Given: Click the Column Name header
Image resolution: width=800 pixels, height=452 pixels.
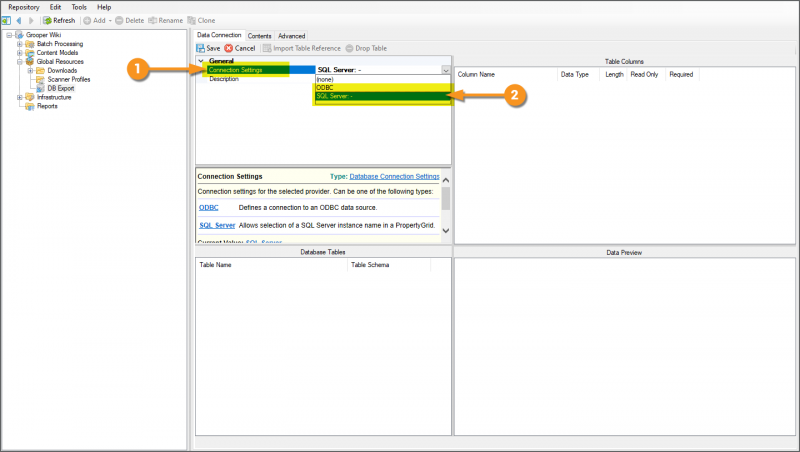Looking at the screenshot, I should (x=476, y=74).
